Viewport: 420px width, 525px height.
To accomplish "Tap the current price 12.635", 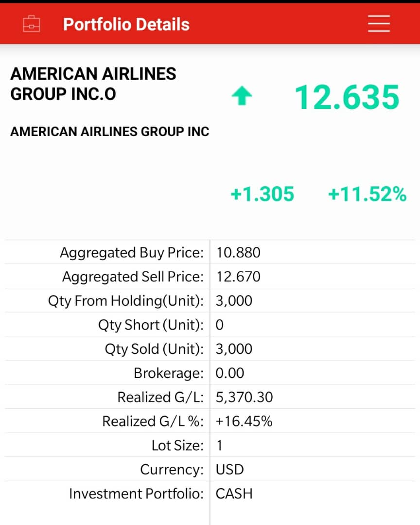I will pyautogui.click(x=347, y=97).
